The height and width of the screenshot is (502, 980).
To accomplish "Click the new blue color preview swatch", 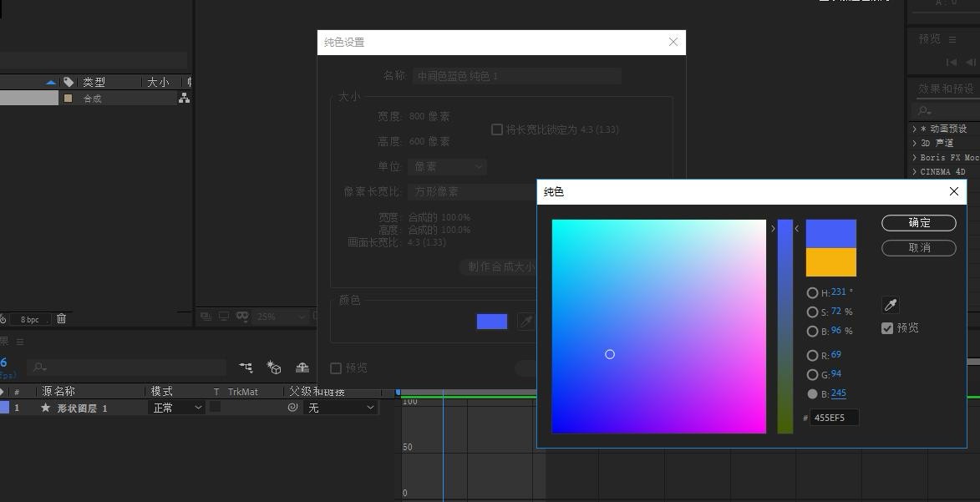I will tap(830, 234).
